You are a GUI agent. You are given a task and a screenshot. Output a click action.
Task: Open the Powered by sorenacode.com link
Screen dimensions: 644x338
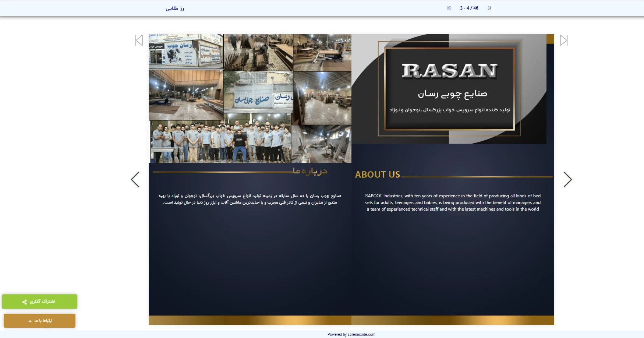click(x=351, y=335)
